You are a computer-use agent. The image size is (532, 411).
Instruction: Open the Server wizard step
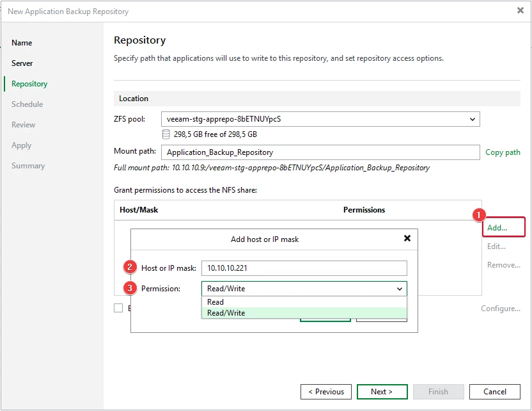22,63
